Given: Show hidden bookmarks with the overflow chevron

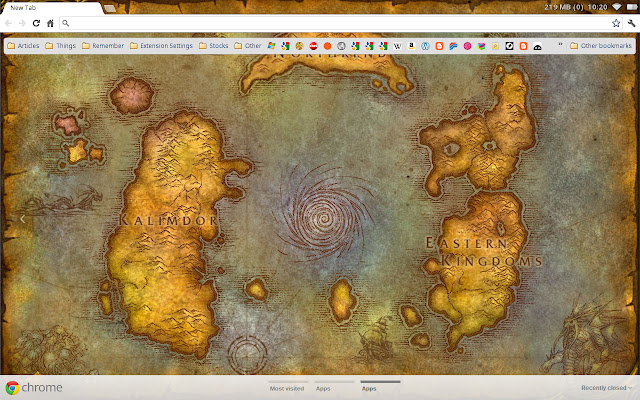Looking at the screenshot, I should [x=560, y=45].
